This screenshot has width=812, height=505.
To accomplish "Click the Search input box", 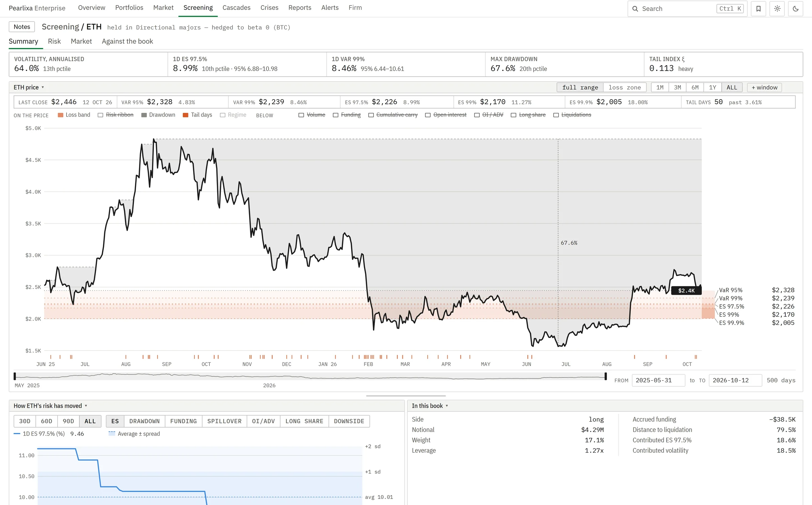I will (x=687, y=9).
